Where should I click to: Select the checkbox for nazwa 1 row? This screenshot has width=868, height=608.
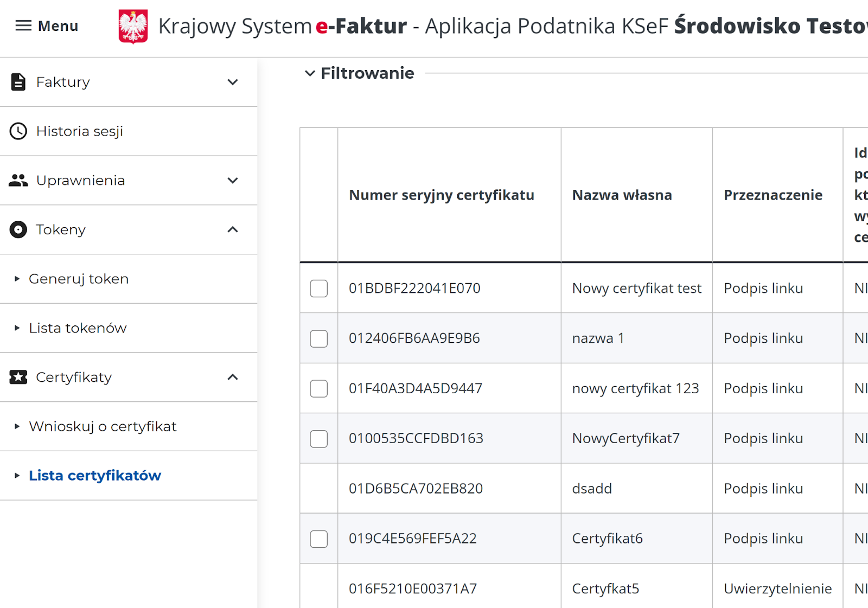click(x=318, y=338)
